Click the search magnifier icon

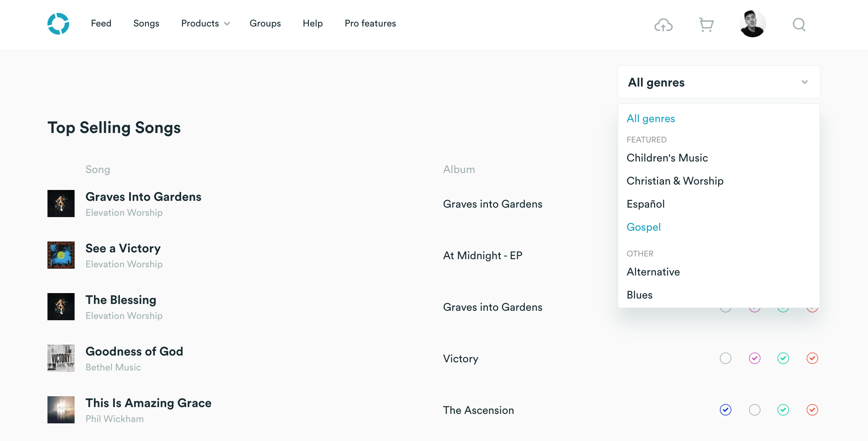(799, 24)
